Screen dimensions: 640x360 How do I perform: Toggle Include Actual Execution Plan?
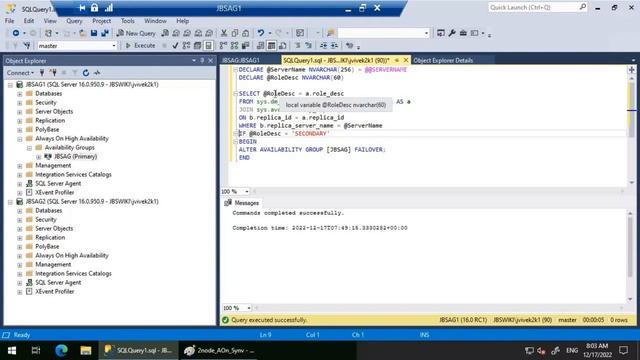tap(223, 46)
